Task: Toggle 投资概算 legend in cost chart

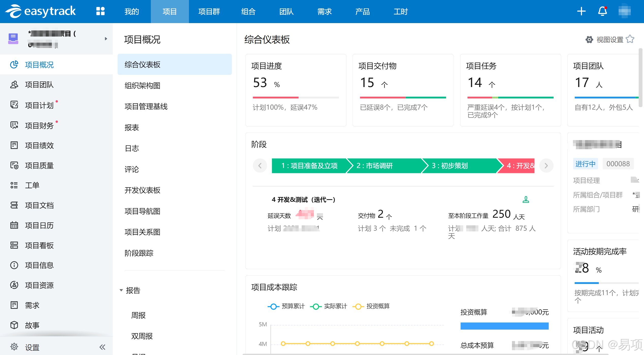Action: coord(371,306)
